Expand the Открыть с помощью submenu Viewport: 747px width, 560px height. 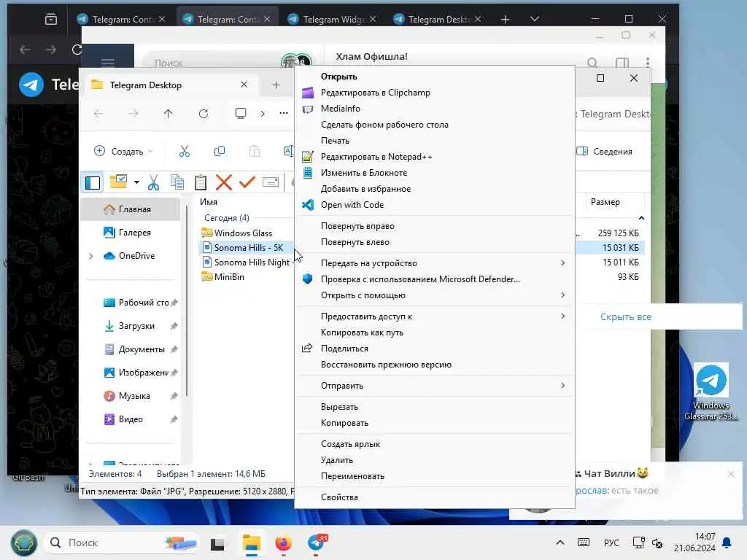click(435, 295)
